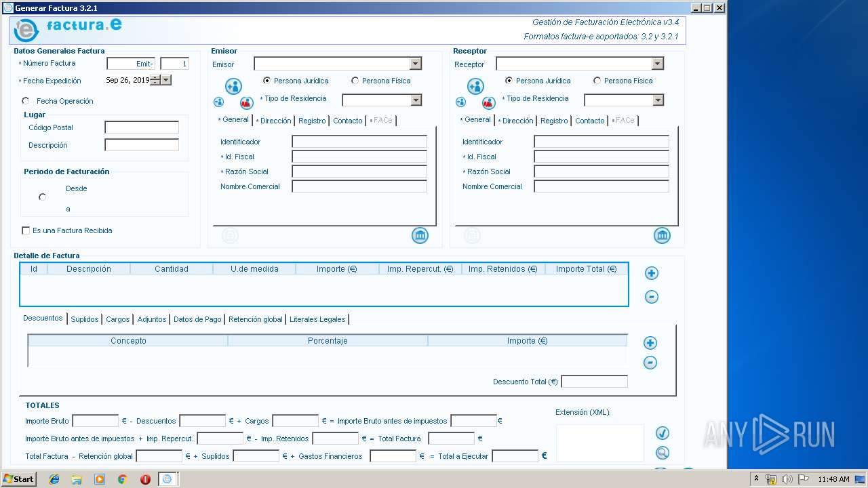Open the Literales Legales tab
This screenshot has width=868, height=488.
coord(317,319)
